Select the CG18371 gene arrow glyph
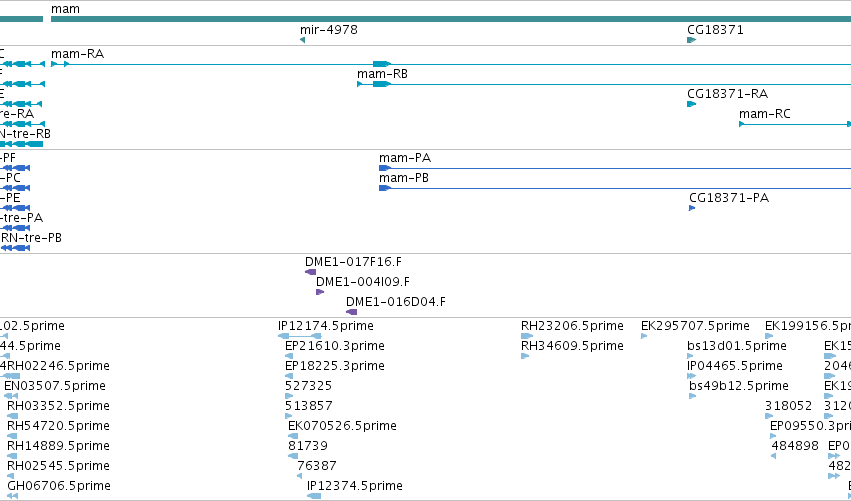This screenshot has width=851, height=501. [691, 40]
